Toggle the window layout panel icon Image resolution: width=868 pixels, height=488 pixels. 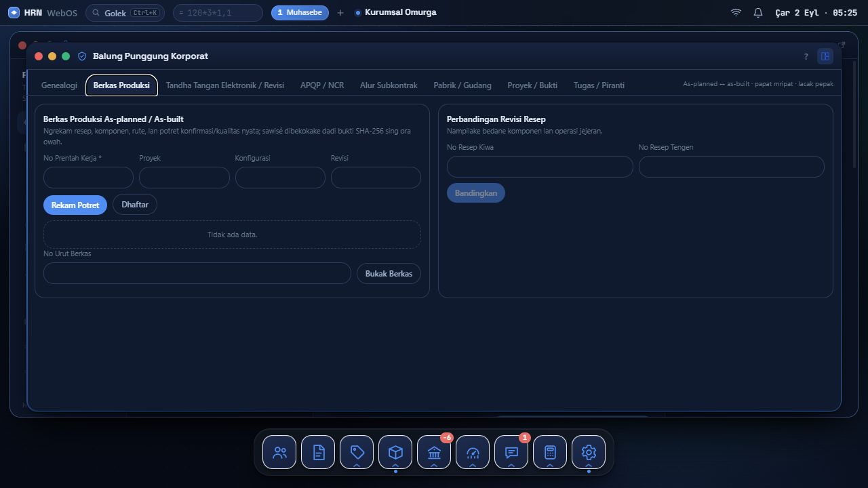point(825,56)
